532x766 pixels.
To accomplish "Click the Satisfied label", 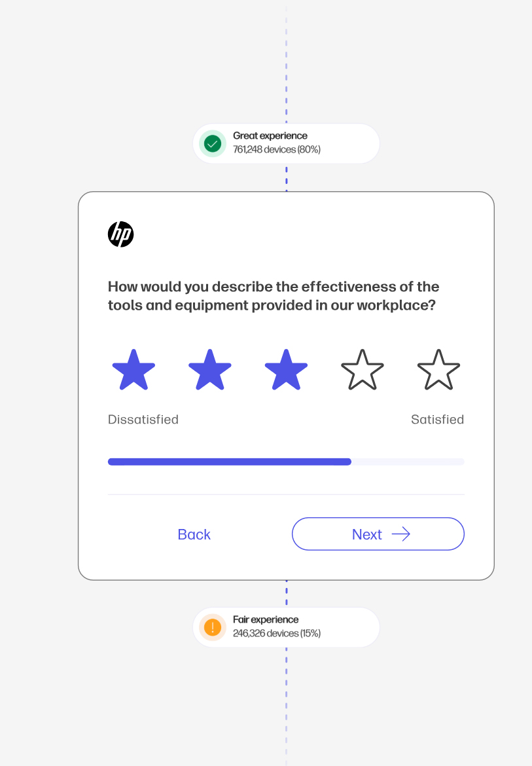I will tap(437, 420).
